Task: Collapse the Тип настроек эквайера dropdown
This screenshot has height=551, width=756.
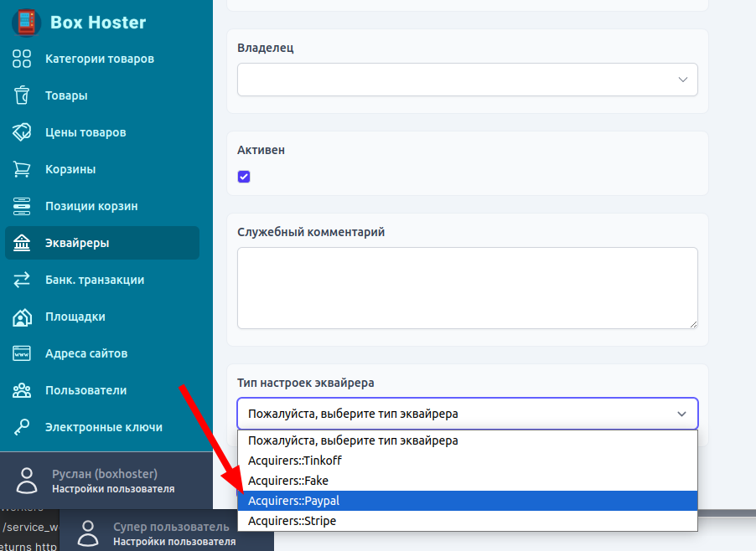Action: [467, 414]
